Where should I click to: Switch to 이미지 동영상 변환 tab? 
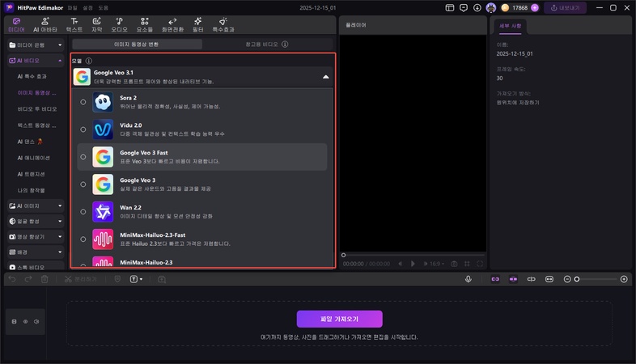point(137,44)
